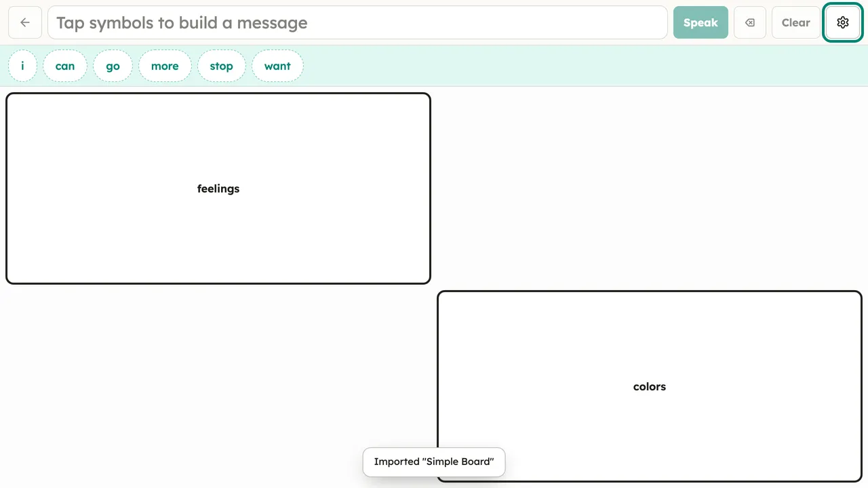
Task: Tap the "more" core word chip
Action: click(x=165, y=66)
